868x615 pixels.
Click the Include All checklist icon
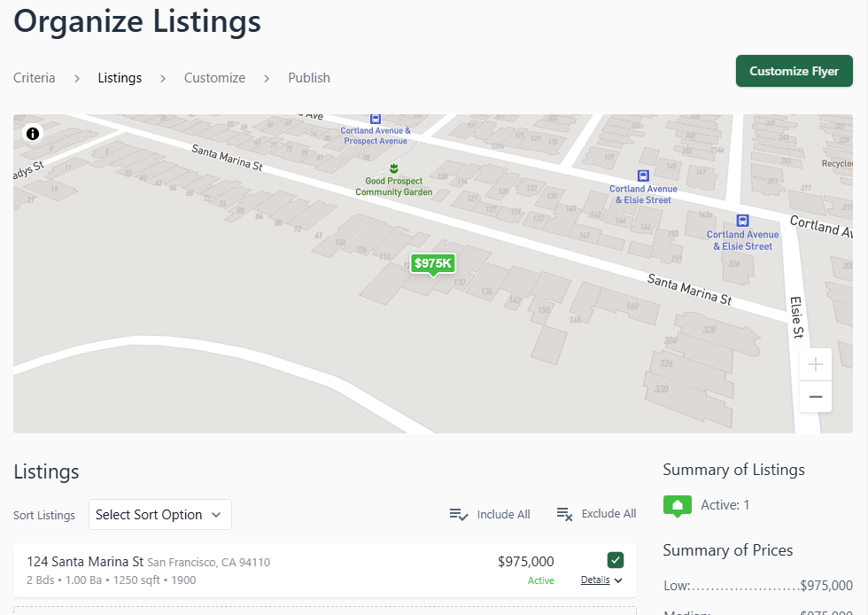458,514
